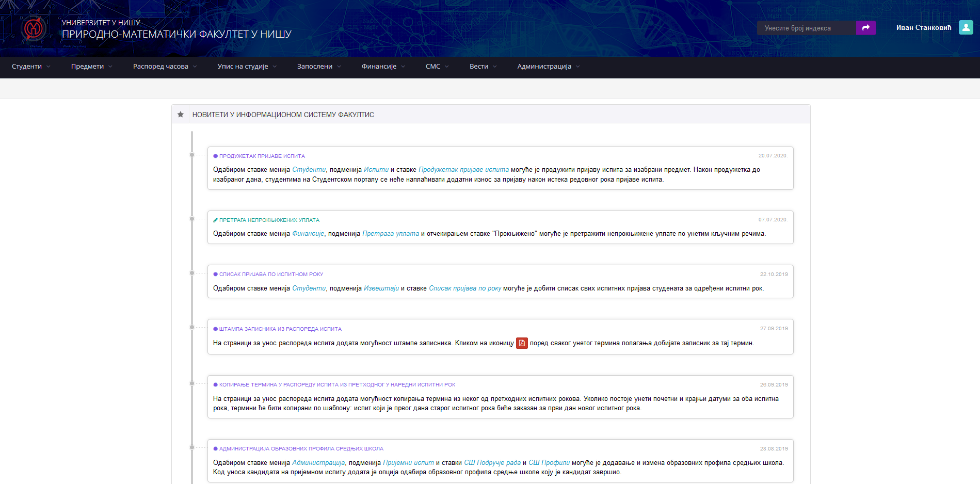
Task: Open the Претрага уплата link
Action: (x=391, y=234)
